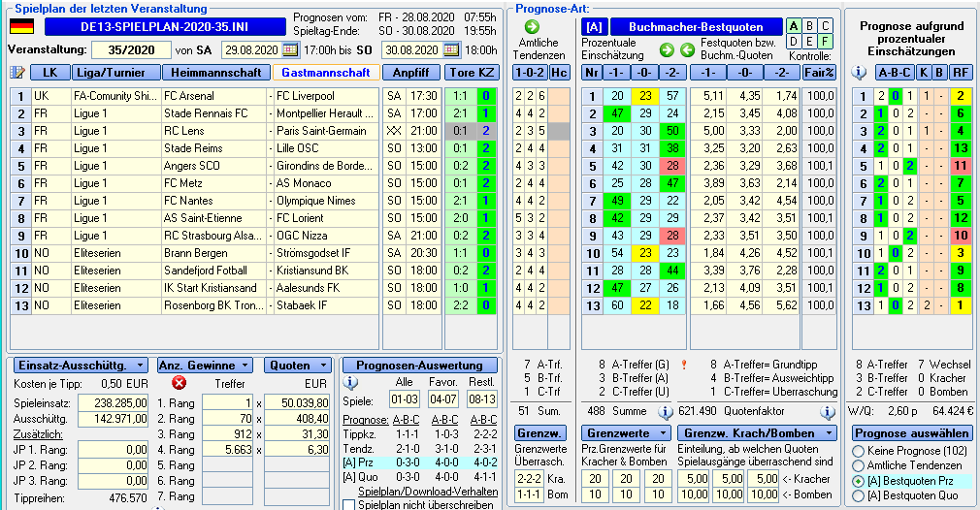Click the edit notepad icon beside LK

click(17, 73)
